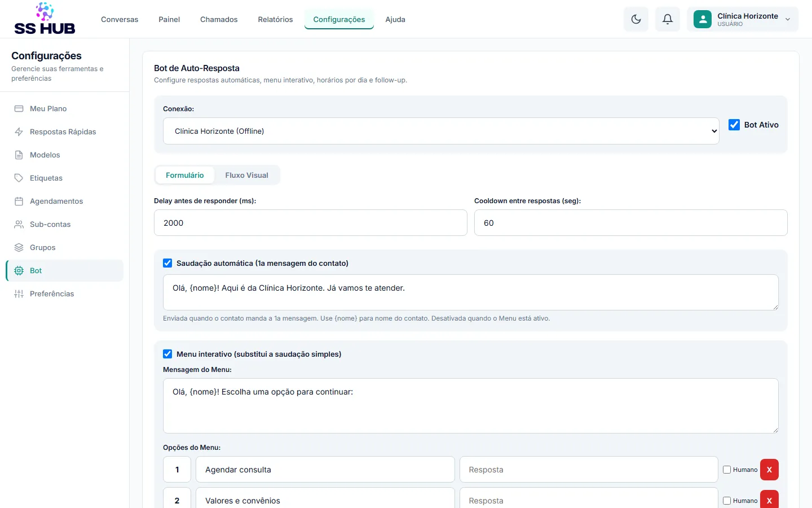Viewport: 812px width, 508px height.
Task: Open the Ajuda menu
Action: 395,19
